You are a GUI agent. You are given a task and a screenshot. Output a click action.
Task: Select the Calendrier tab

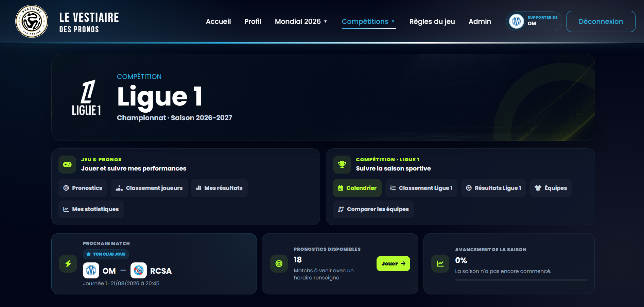click(x=357, y=188)
